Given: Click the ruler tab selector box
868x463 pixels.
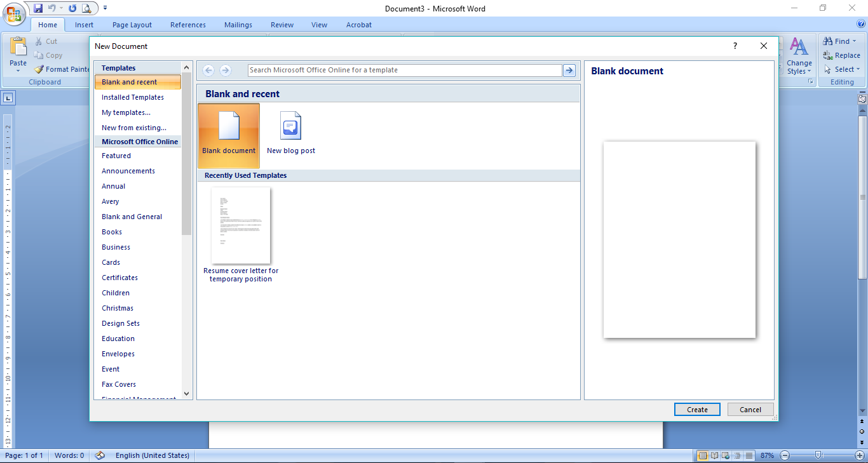Looking at the screenshot, I should 8,98.
